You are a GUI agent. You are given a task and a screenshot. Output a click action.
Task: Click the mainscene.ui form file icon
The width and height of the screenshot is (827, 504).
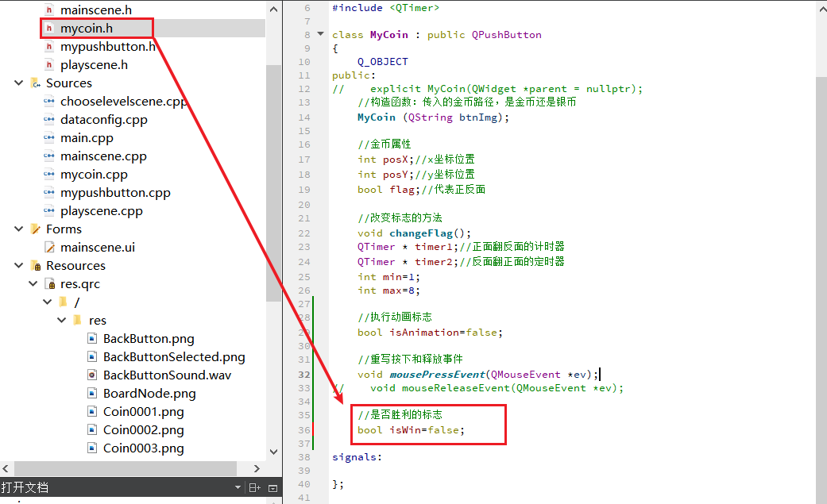(x=49, y=248)
